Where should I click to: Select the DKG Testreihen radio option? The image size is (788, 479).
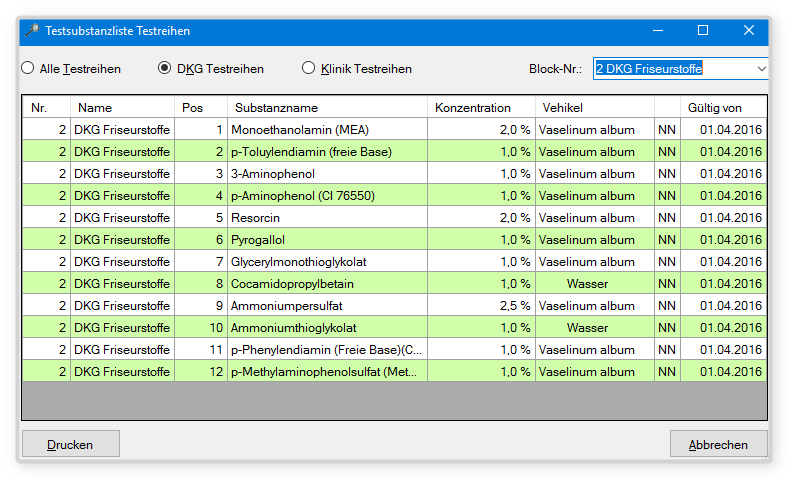[x=165, y=69]
